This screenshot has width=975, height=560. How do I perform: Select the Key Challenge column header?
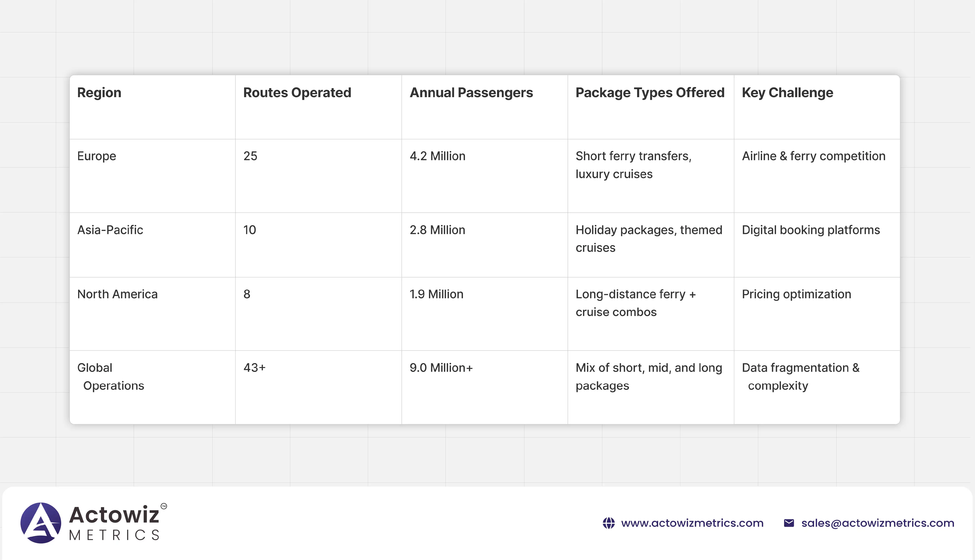[787, 93]
